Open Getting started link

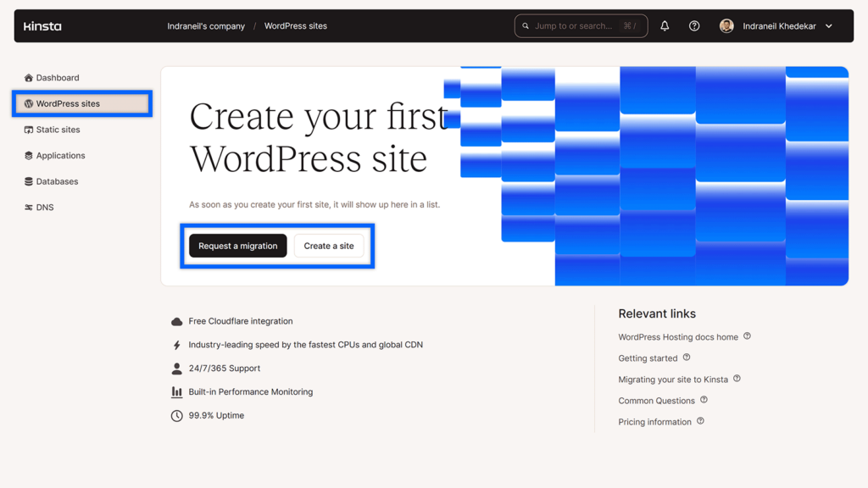coord(648,358)
